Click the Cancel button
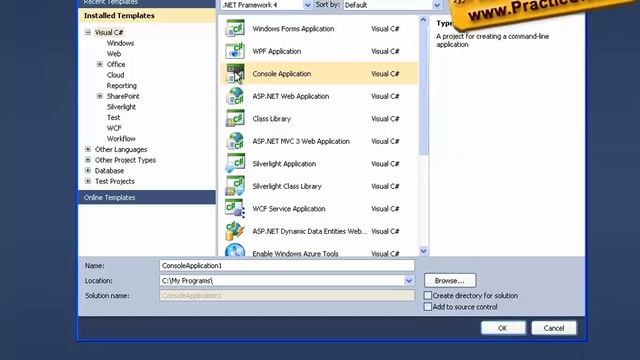This screenshot has width=640, height=360. (x=554, y=328)
